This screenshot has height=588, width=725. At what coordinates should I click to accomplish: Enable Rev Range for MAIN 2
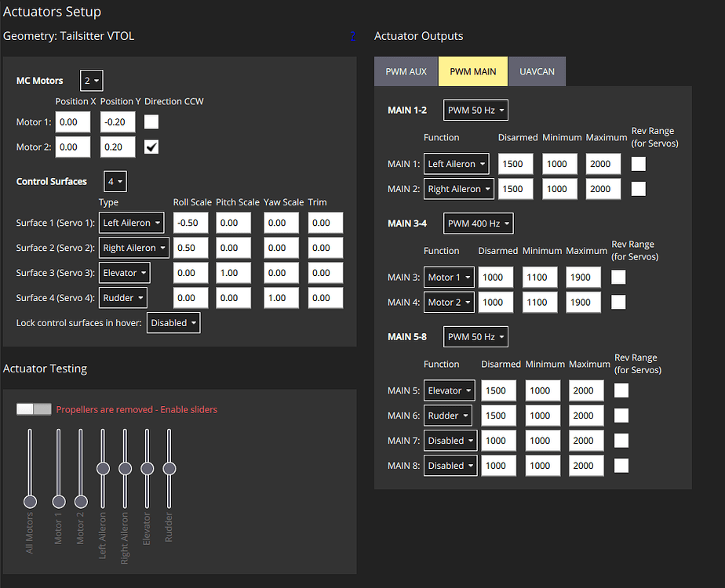639,188
